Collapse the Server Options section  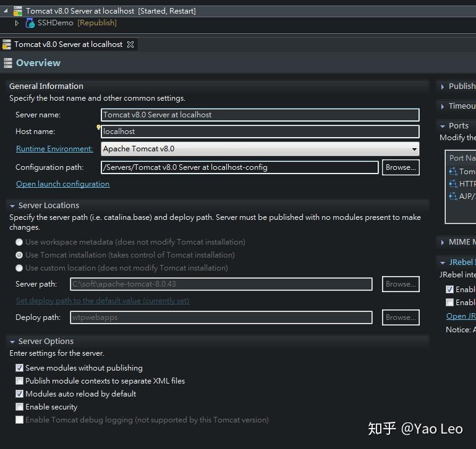[12, 342]
